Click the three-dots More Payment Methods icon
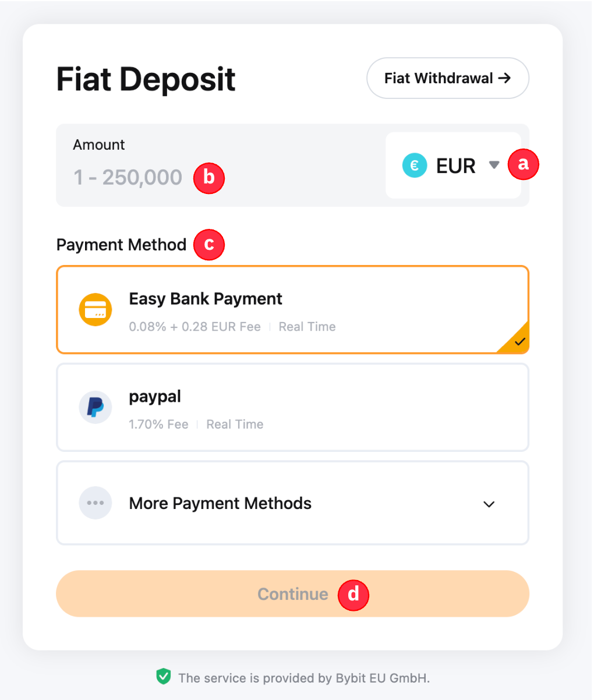The width and height of the screenshot is (594, 700). [x=96, y=503]
